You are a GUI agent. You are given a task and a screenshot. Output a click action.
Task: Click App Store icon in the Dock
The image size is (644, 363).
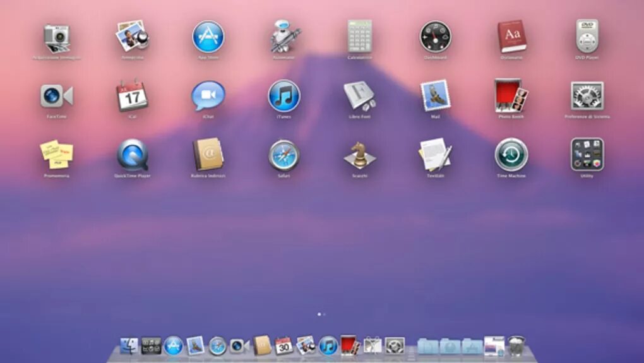[x=174, y=346]
